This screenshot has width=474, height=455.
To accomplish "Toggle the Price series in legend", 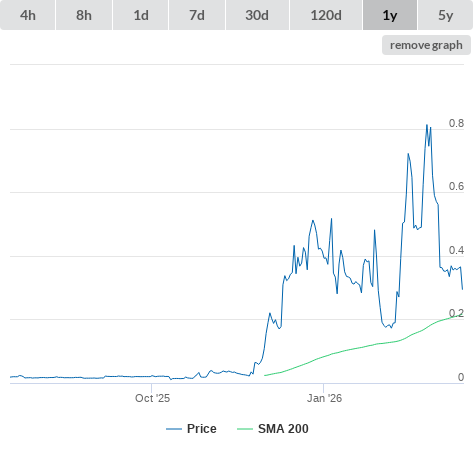I will (201, 429).
